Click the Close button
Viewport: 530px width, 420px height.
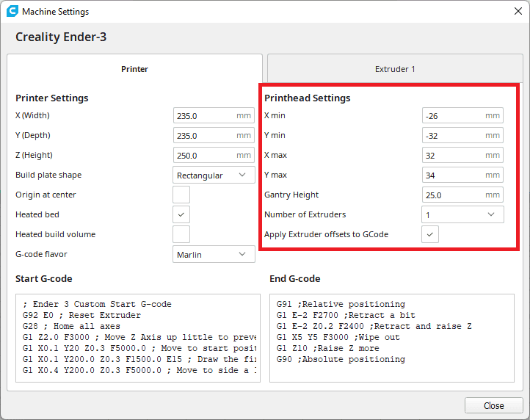click(x=494, y=405)
